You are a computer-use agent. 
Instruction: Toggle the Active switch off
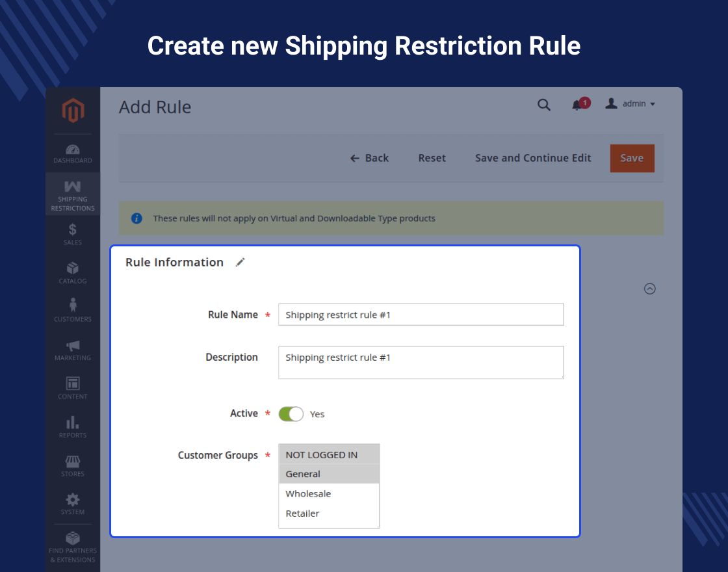pyautogui.click(x=291, y=414)
